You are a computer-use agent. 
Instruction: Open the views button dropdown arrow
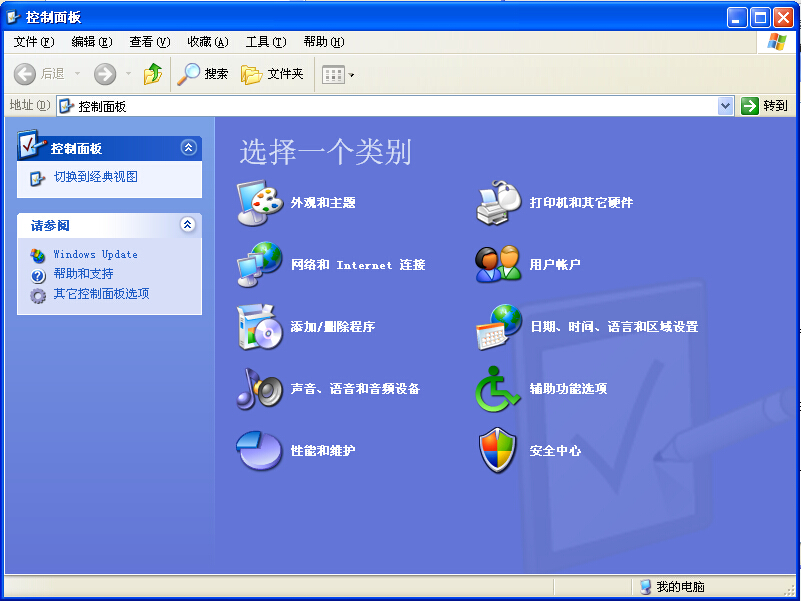(351, 76)
